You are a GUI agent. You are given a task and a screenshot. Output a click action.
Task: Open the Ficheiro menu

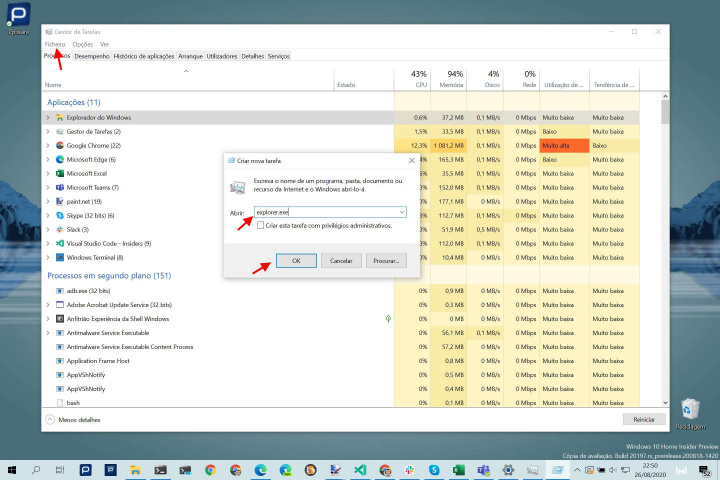[x=54, y=44]
